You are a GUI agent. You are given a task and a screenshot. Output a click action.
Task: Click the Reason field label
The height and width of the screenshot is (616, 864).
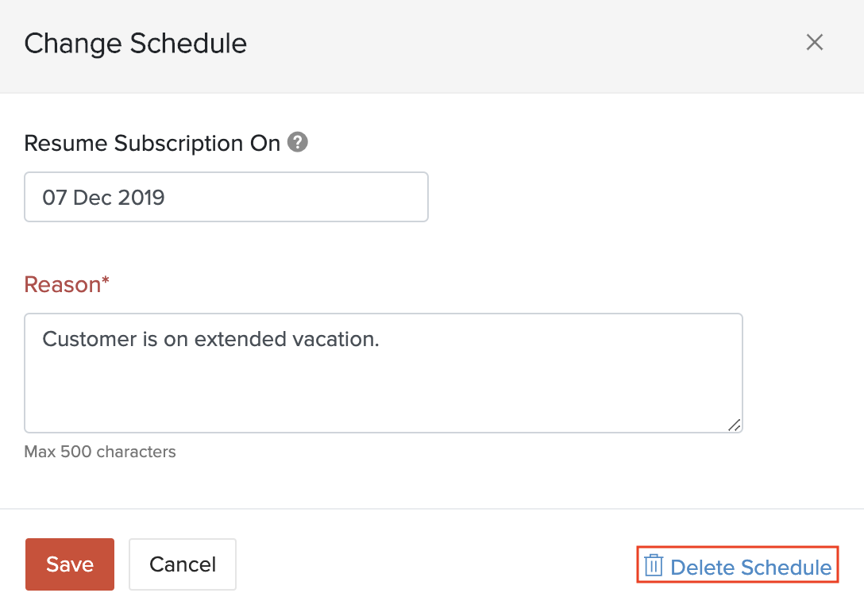67,284
